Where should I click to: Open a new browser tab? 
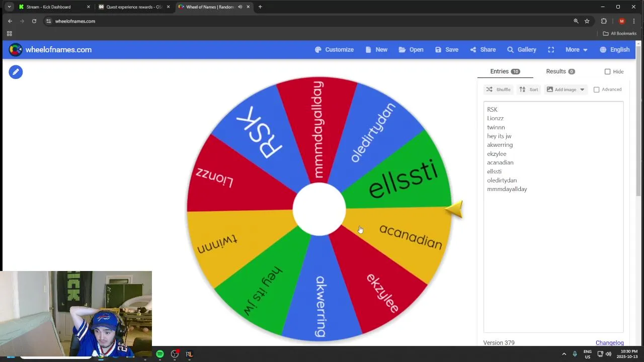[x=260, y=7]
